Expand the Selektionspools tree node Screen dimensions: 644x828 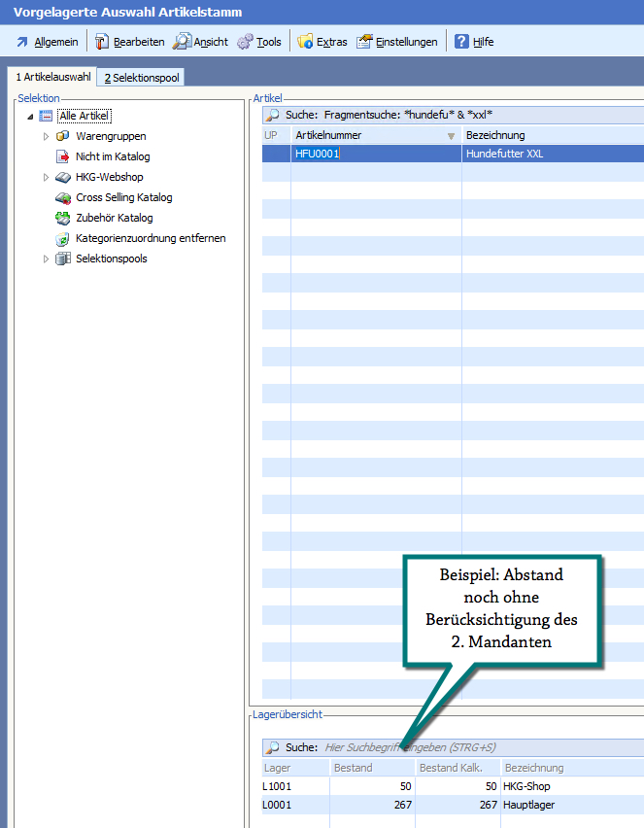coord(46,259)
